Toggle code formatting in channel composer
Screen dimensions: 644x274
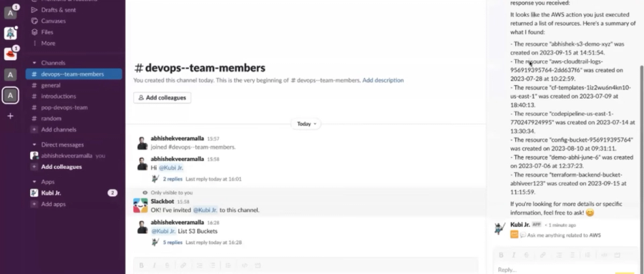click(x=245, y=265)
